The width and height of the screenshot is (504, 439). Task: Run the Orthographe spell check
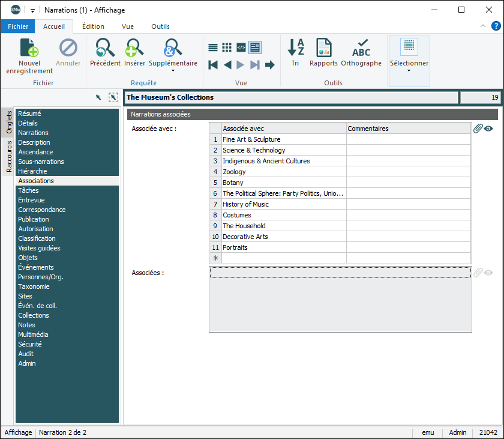tap(361, 48)
